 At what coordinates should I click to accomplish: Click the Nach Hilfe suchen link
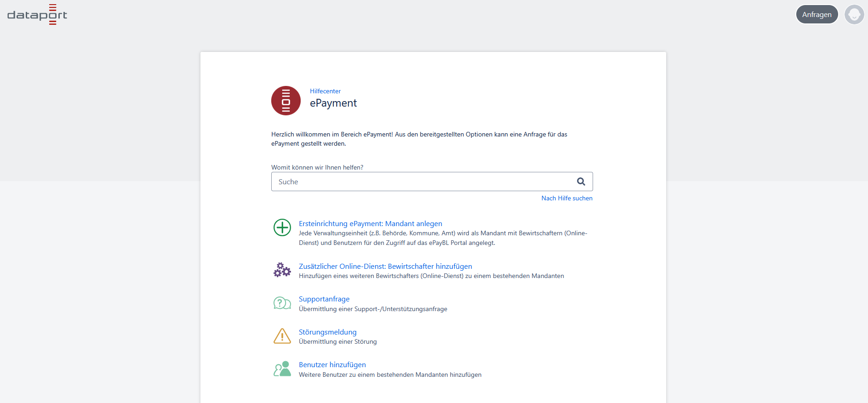tap(566, 198)
